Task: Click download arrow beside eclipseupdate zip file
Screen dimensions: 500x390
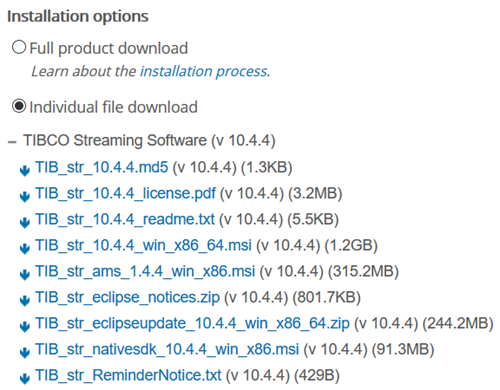Action: coord(25,327)
